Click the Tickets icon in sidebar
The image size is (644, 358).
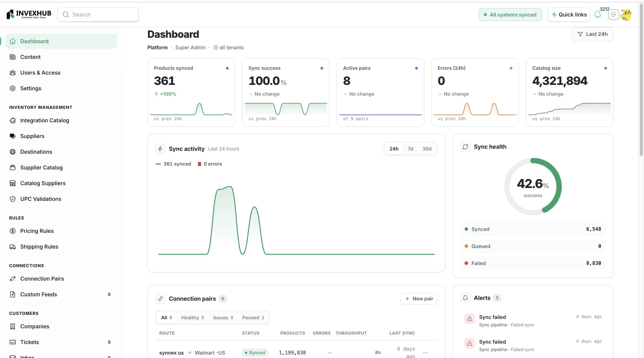point(12,342)
